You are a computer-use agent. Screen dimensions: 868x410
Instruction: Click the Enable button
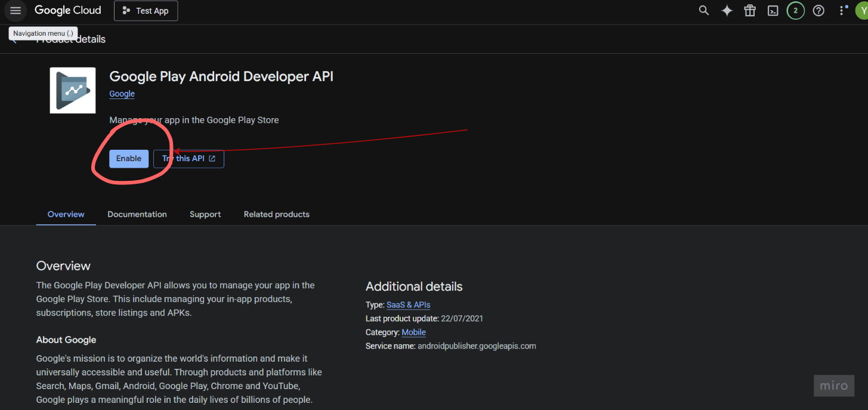[129, 159]
